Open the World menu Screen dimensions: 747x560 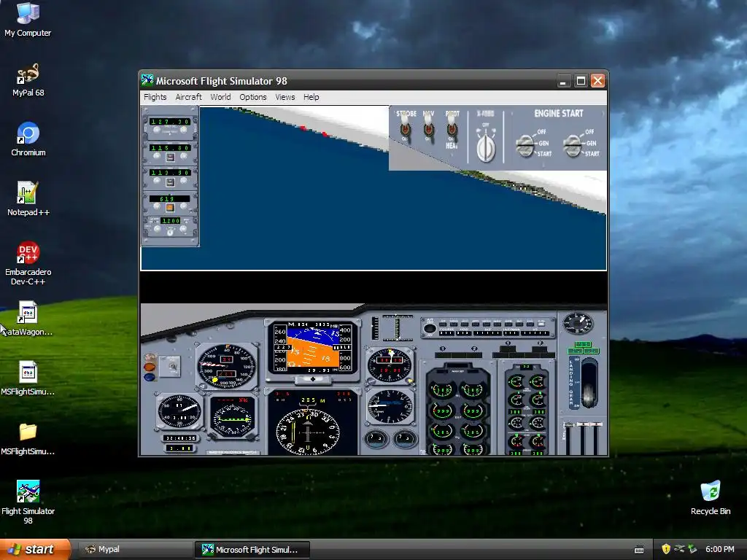220,97
